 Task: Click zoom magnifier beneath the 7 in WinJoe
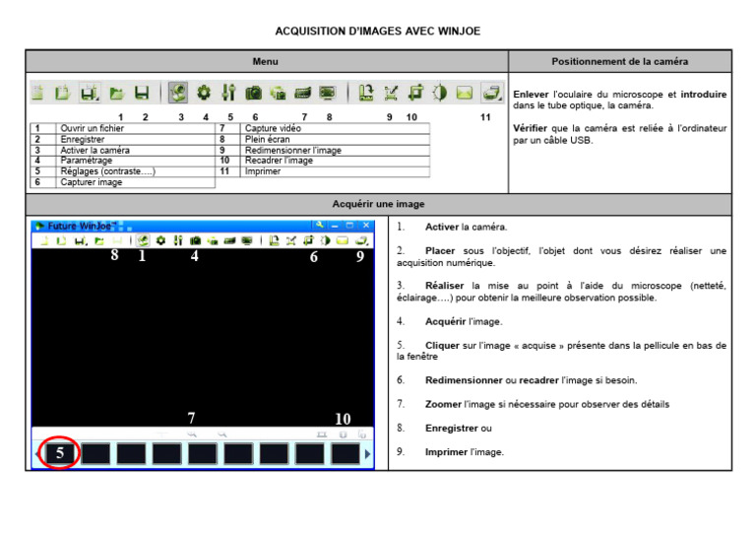(x=192, y=435)
